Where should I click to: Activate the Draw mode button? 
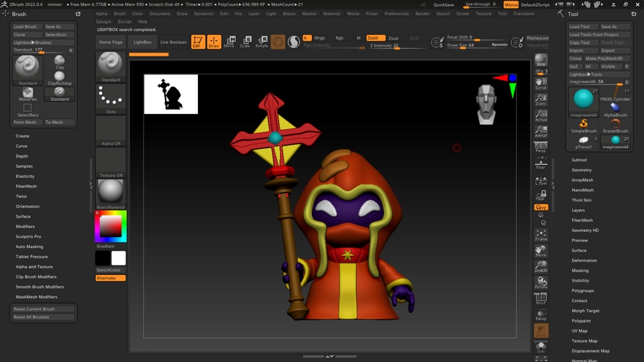coord(213,42)
